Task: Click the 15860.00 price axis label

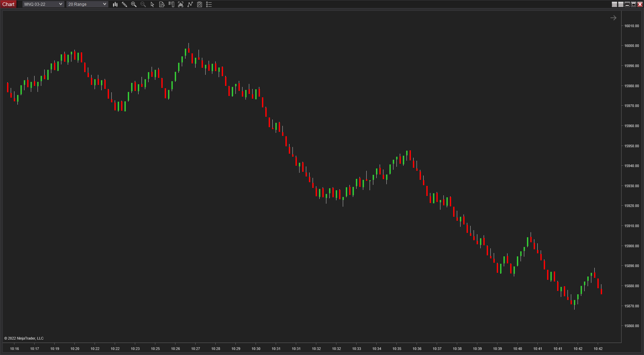Action: [x=632, y=326]
